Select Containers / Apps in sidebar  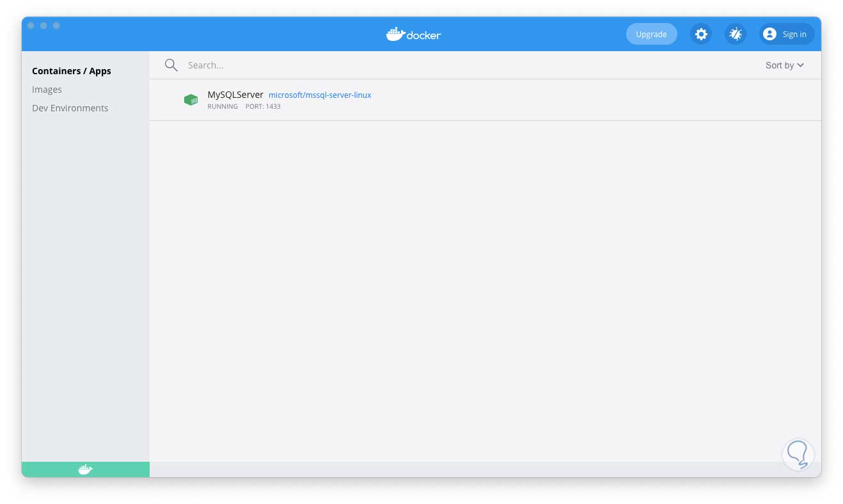(72, 71)
